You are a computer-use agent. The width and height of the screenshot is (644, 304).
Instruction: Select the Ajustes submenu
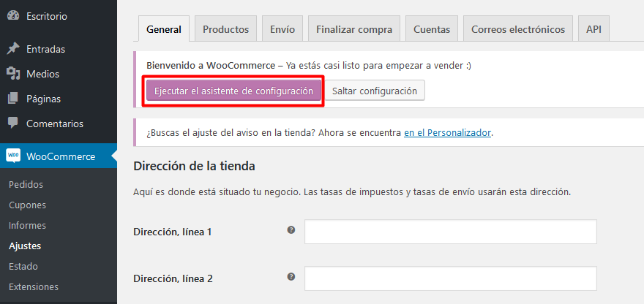25,246
